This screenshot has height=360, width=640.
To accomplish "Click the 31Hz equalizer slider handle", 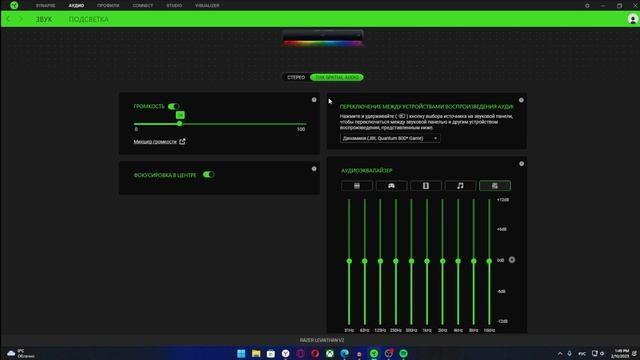I will (x=349, y=261).
